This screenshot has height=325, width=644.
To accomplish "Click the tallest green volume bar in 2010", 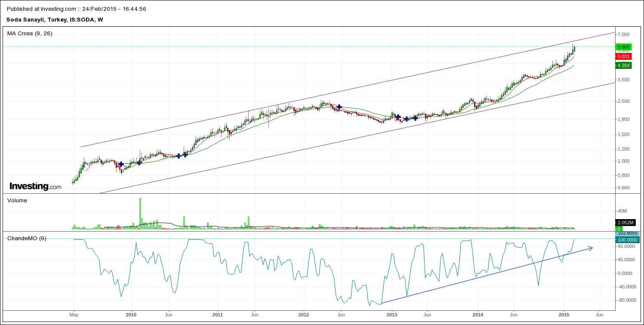I will tap(140, 213).
